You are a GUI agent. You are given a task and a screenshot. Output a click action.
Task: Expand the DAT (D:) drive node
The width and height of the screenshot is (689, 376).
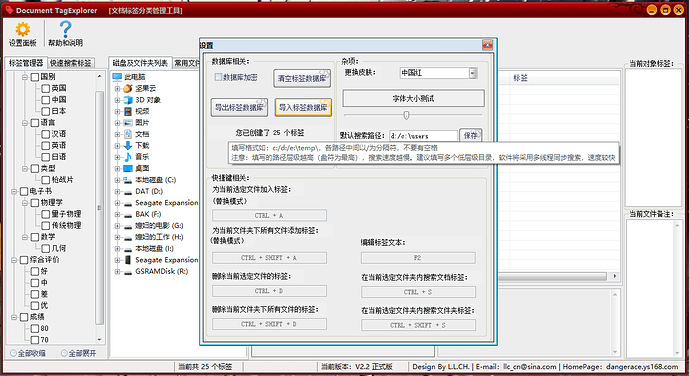coord(117,192)
